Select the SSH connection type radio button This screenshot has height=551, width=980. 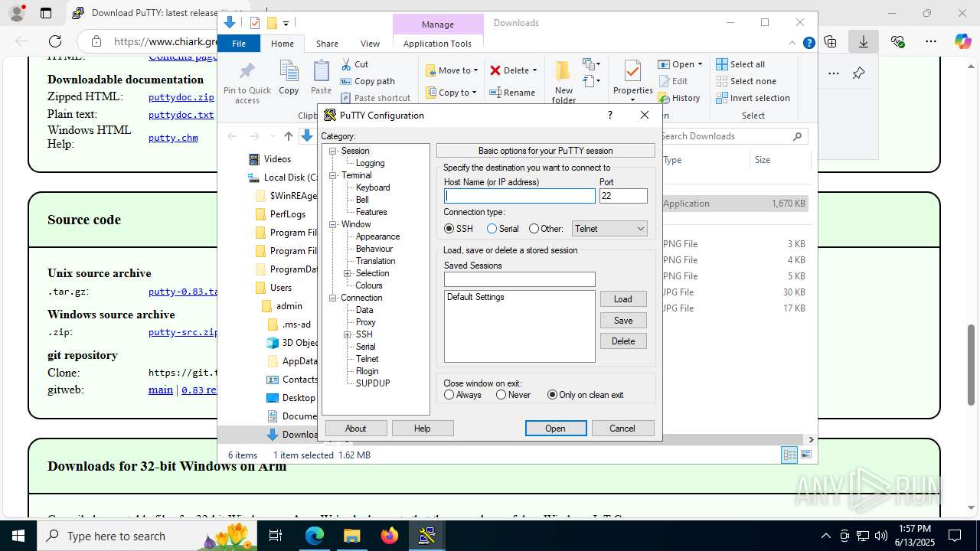[449, 229]
